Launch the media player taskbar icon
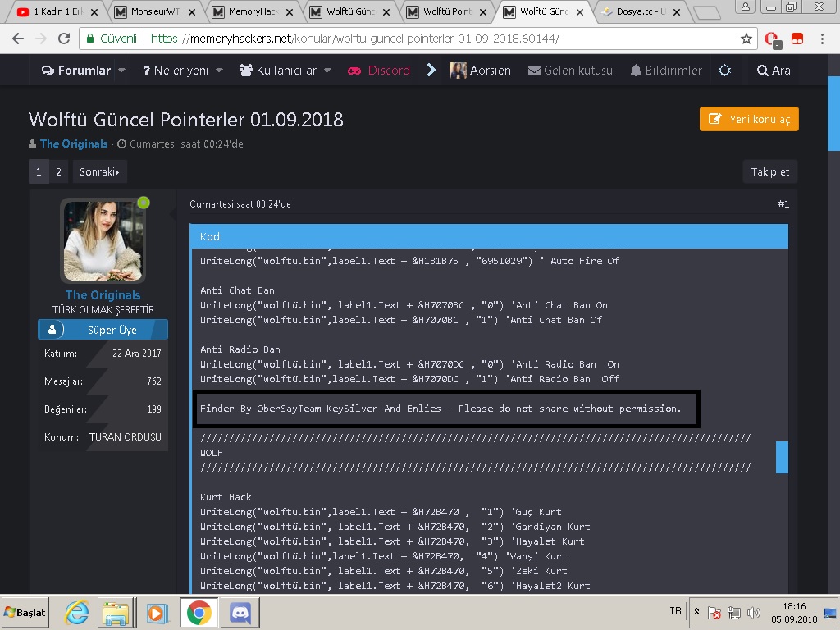The width and height of the screenshot is (840, 630). [157, 612]
